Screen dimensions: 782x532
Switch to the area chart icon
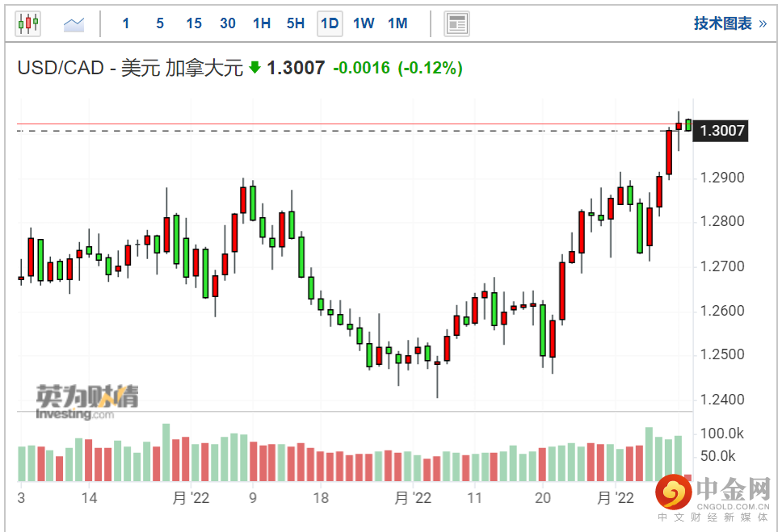tap(74, 24)
